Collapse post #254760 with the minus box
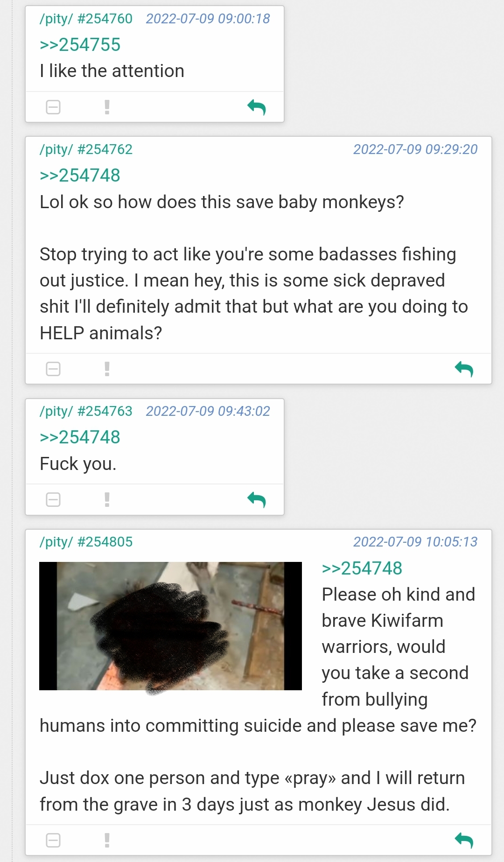 point(53,107)
